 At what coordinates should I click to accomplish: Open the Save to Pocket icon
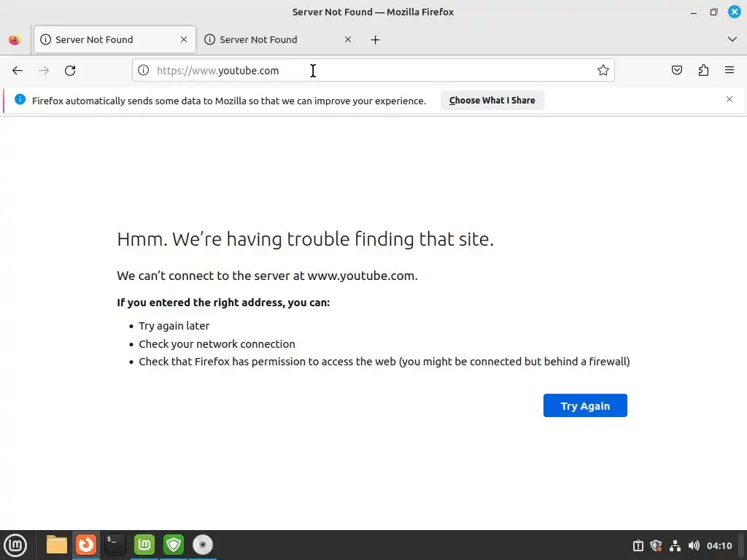pos(676,71)
